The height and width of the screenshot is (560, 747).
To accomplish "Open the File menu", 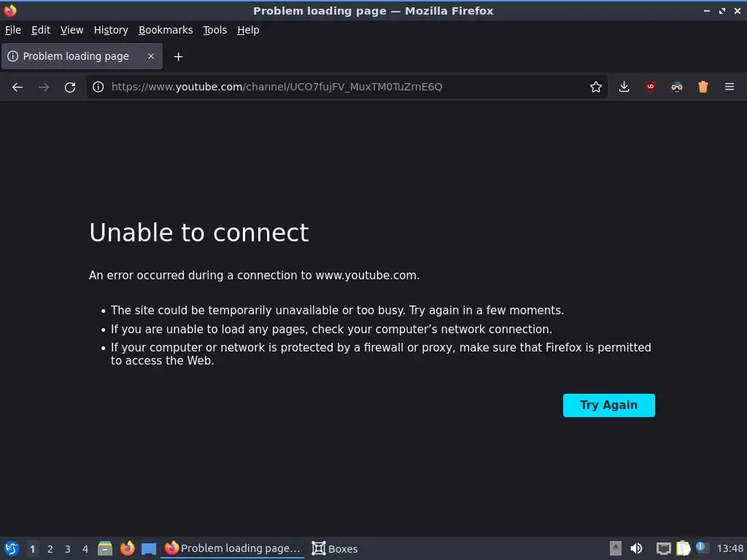I will pyautogui.click(x=13, y=30).
